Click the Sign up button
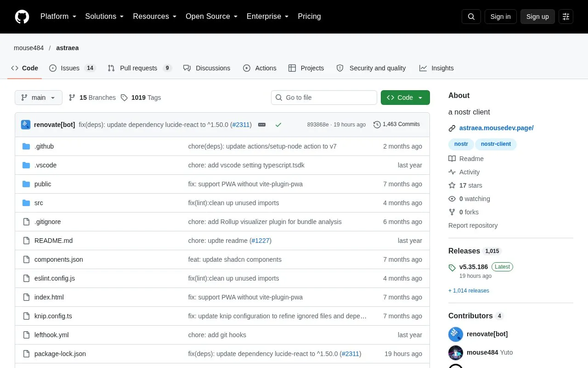 pos(537,17)
